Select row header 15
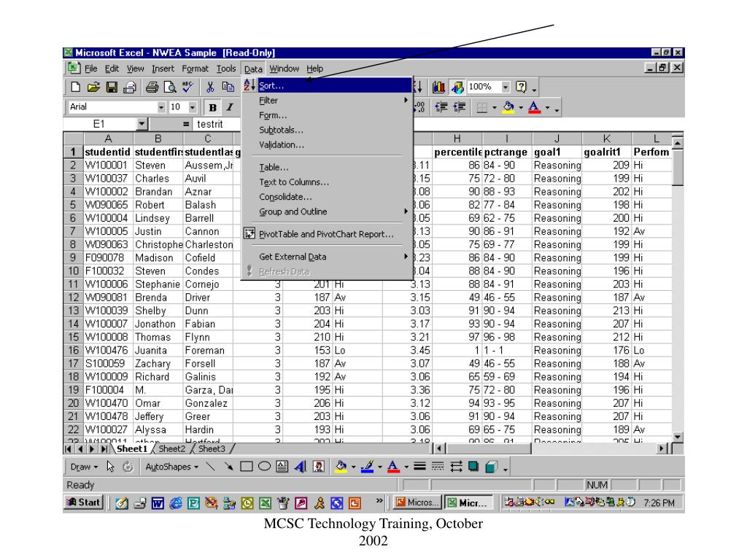747x560 pixels. 74,337
